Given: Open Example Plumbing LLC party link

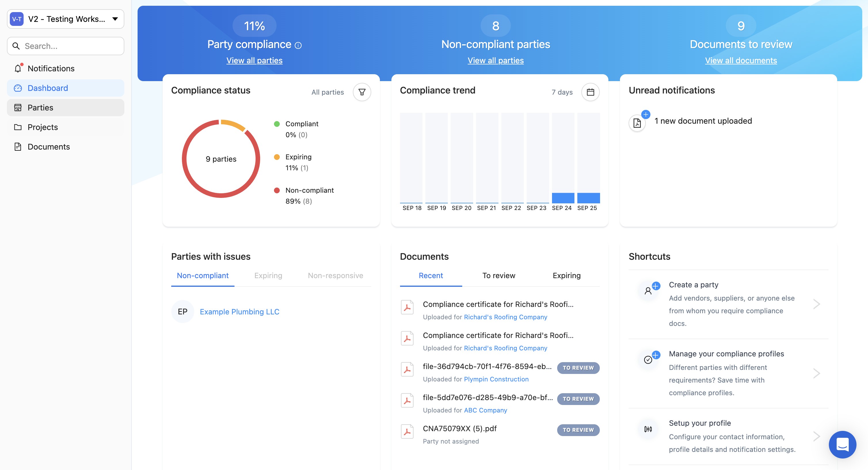Looking at the screenshot, I should tap(239, 312).
